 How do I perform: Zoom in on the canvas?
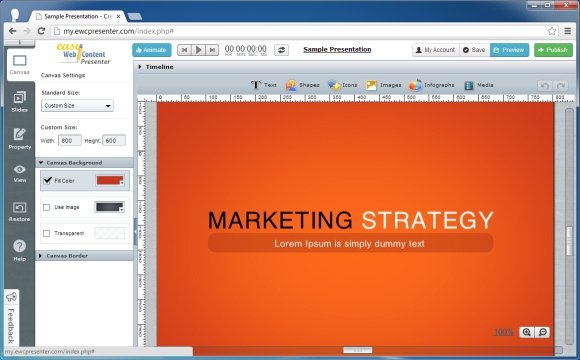click(x=526, y=332)
